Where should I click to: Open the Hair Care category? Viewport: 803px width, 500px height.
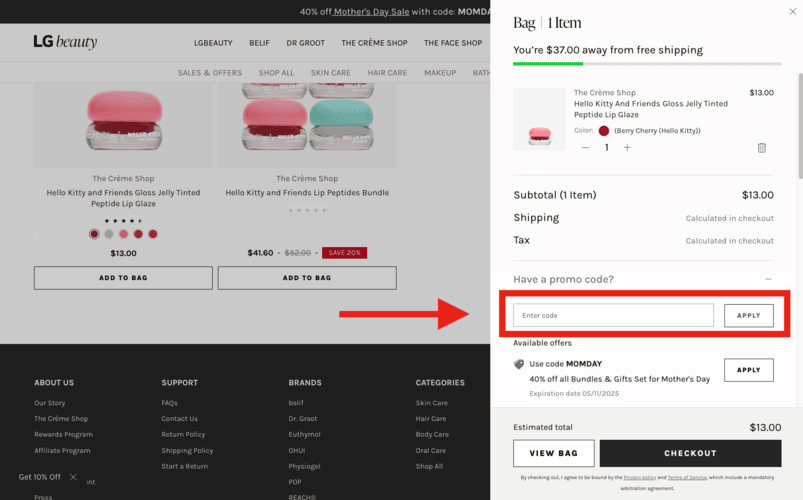point(387,73)
